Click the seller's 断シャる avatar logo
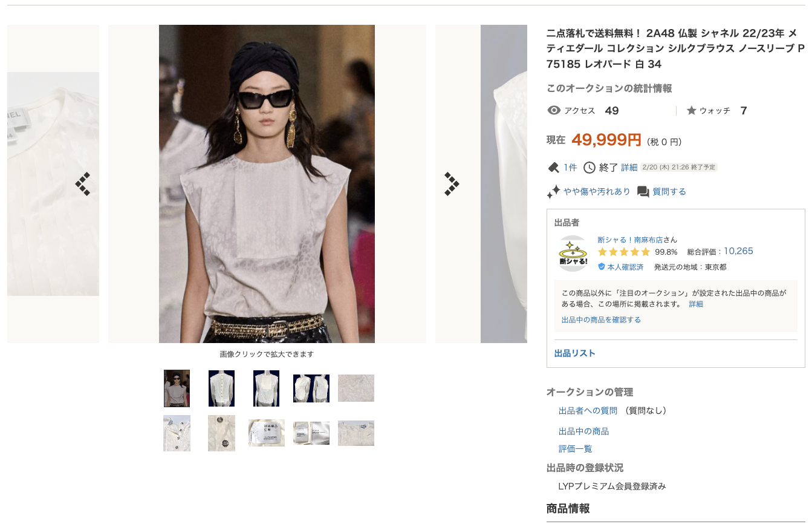Viewport: 812px width, 527px height. click(x=572, y=254)
